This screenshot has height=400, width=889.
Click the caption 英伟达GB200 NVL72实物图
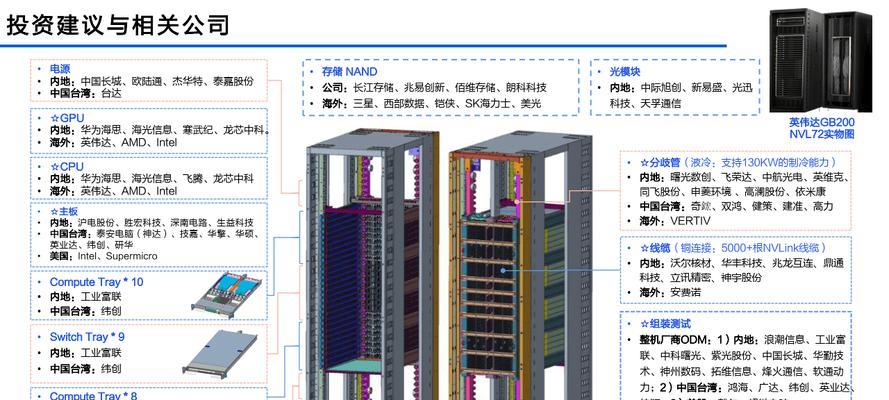pos(822,128)
